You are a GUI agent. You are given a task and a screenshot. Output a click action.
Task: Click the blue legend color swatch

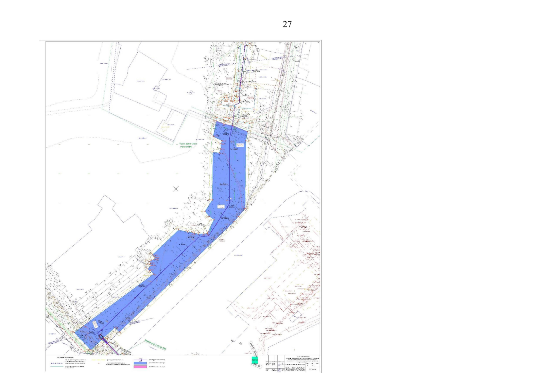click(140, 363)
